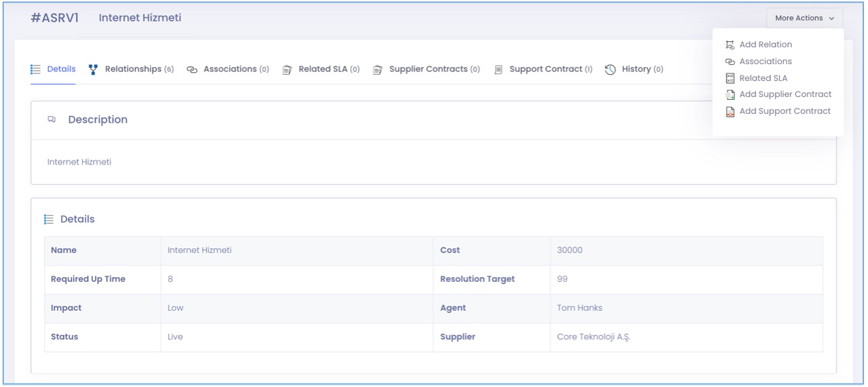The image size is (868, 387).
Task: Click the Add Support Contract menu icon
Action: click(x=730, y=111)
